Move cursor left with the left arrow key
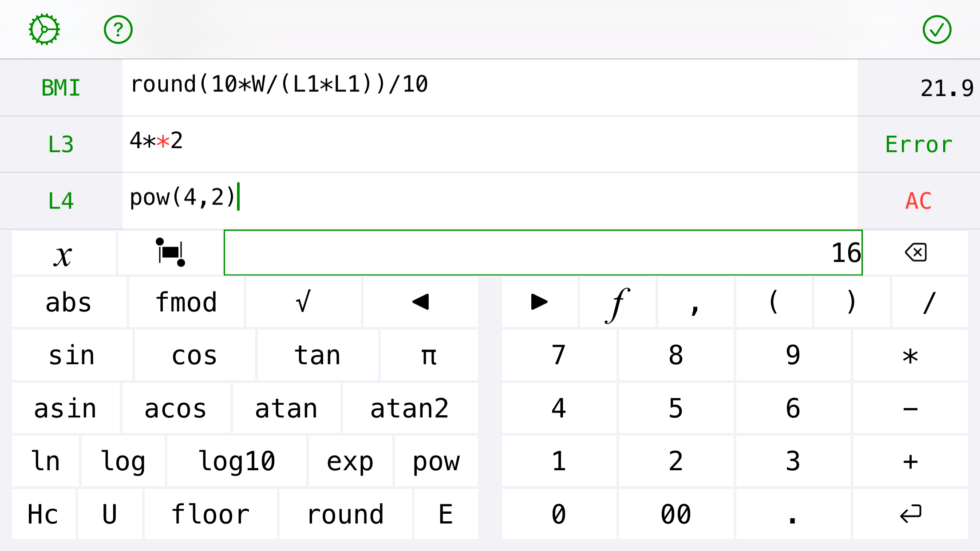 click(420, 302)
